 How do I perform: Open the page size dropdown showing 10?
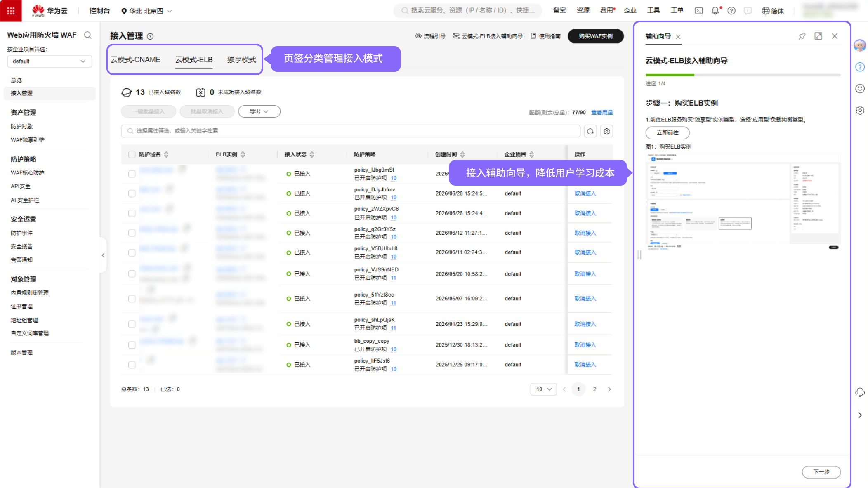[x=543, y=389]
